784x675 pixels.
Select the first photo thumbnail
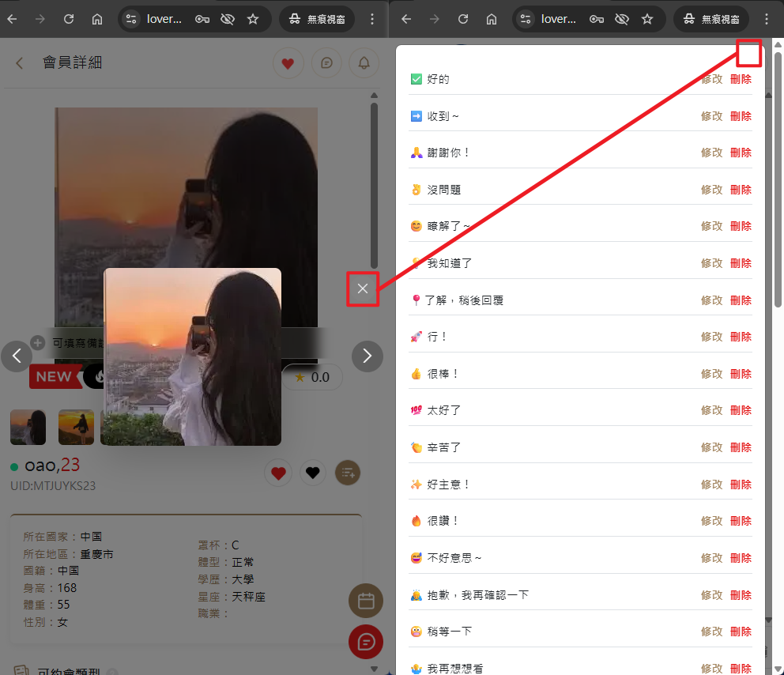click(x=28, y=427)
